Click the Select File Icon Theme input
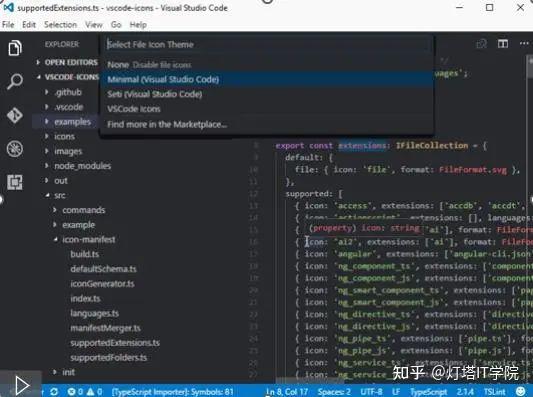This screenshot has width=533, height=397. [x=266, y=45]
